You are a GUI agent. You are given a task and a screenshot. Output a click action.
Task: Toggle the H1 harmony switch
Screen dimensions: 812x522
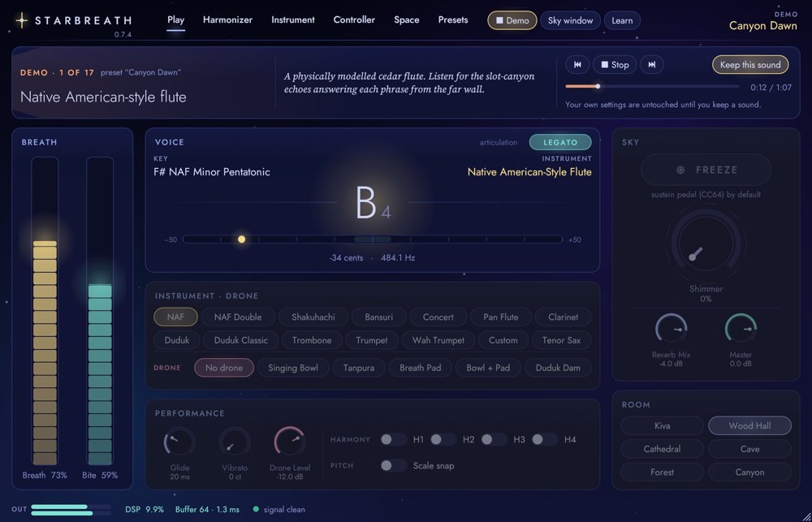394,440
